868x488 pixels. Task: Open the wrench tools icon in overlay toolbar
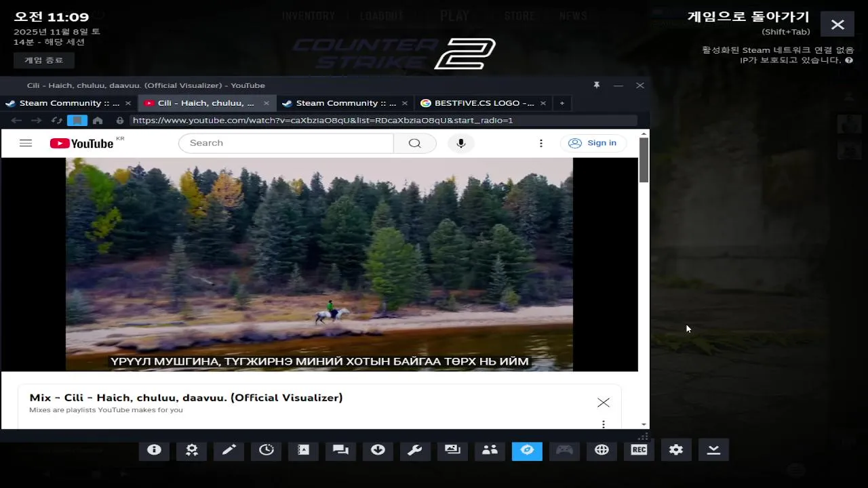[415, 450]
